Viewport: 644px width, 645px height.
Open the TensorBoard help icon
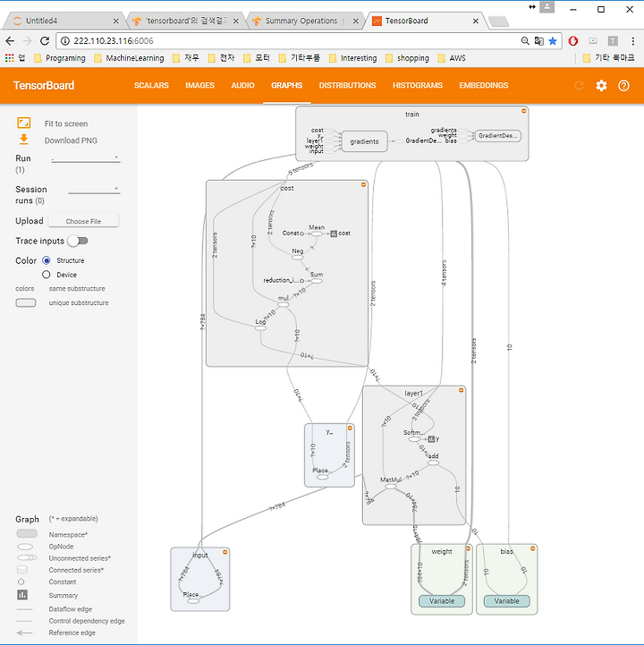click(623, 86)
